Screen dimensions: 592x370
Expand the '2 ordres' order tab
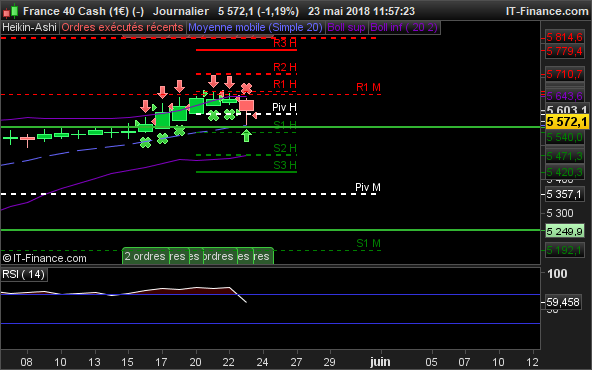coord(145,256)
